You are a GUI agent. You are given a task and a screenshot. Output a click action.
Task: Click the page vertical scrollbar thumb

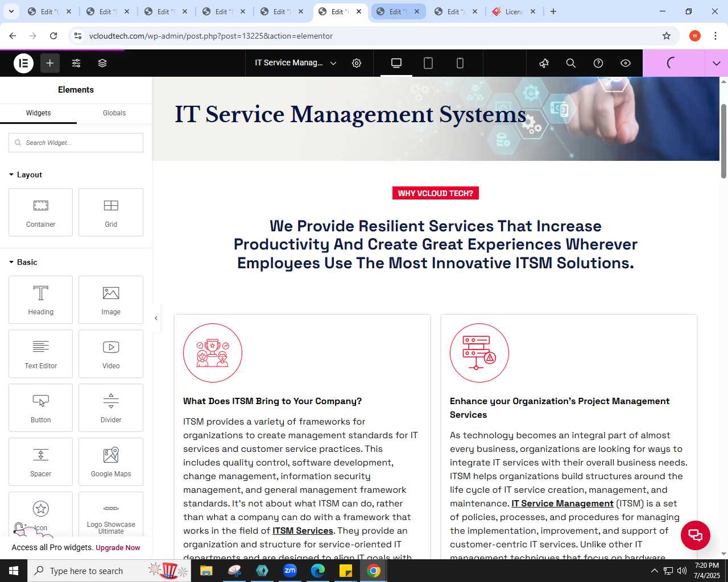[x=723, y=141]
